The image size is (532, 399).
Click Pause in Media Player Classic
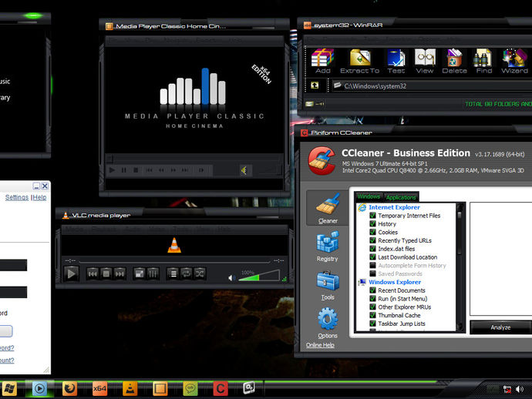[124, 170]
